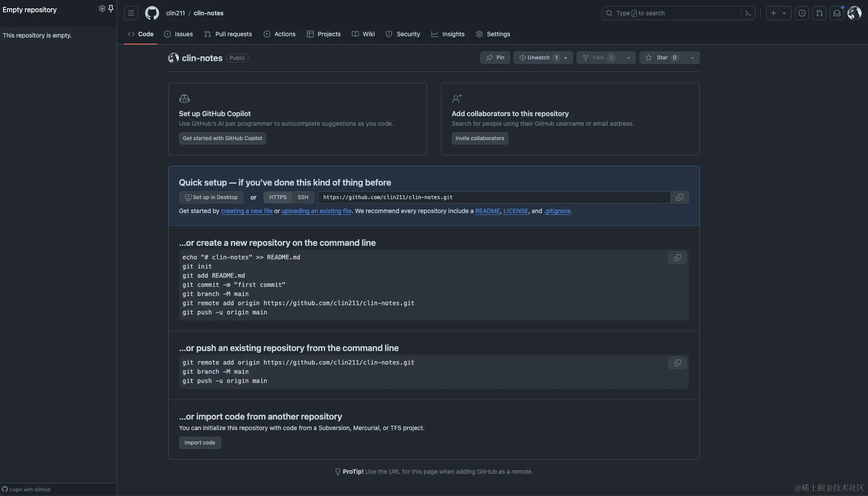Select the SSH protocol option
Viewport: 868px width, 496px height.
pos(303,197)
